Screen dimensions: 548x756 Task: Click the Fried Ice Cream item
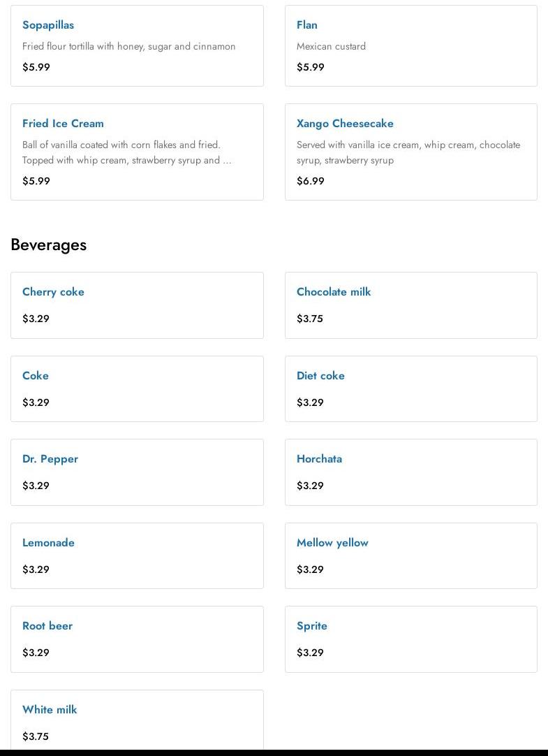(63, 124)
